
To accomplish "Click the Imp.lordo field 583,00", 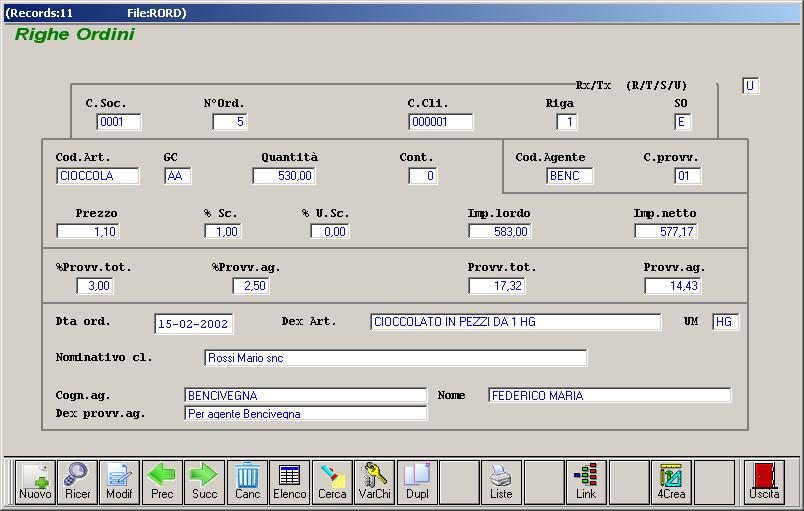I will pos(499,232).
